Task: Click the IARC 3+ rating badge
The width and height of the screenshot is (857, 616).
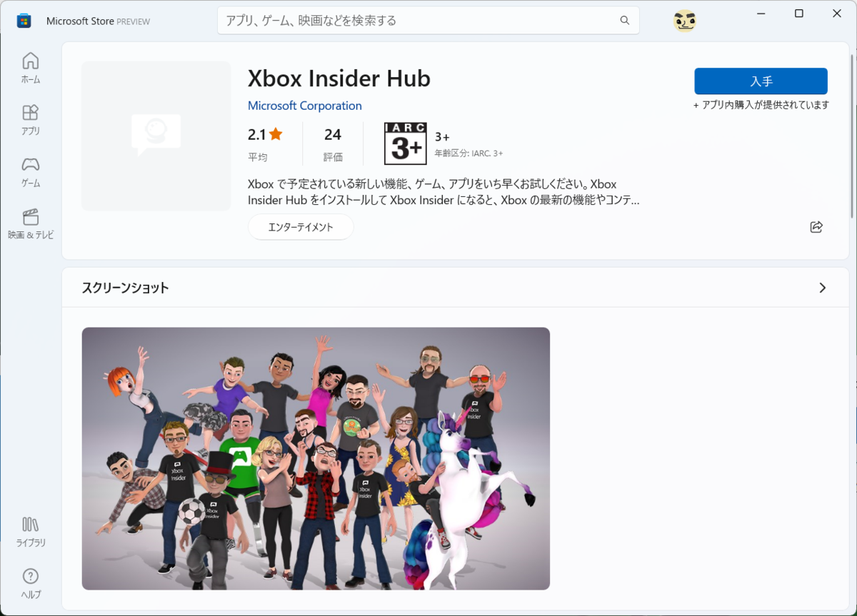Action: pos(405,143)
